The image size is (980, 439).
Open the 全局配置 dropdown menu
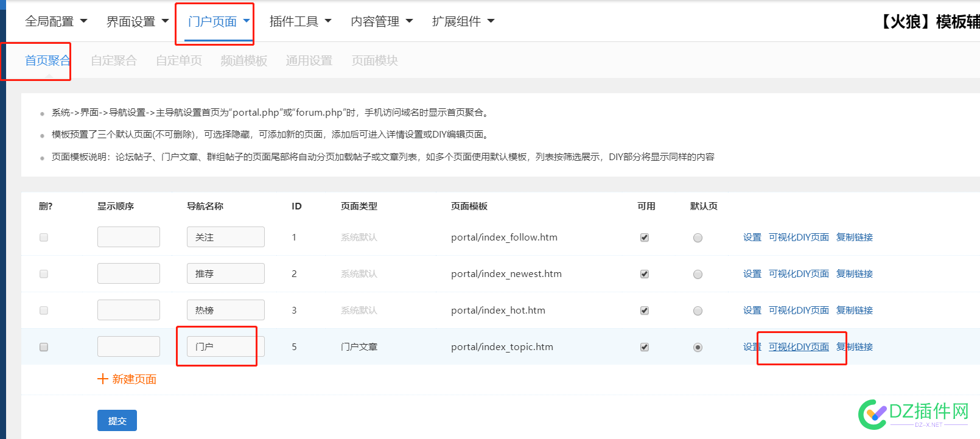tap(56, 21)
